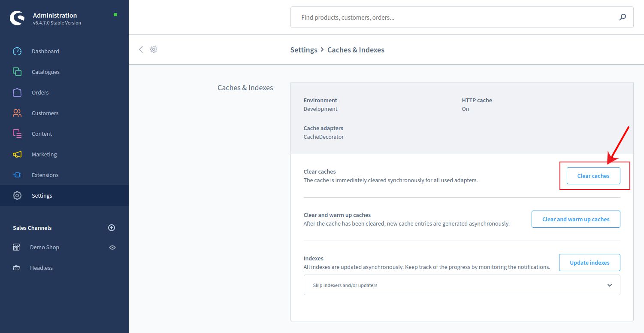The height and width of the screenshot is (333, 644).
Task: Open the Headless sales channel
Action: (x=41, y=268)
